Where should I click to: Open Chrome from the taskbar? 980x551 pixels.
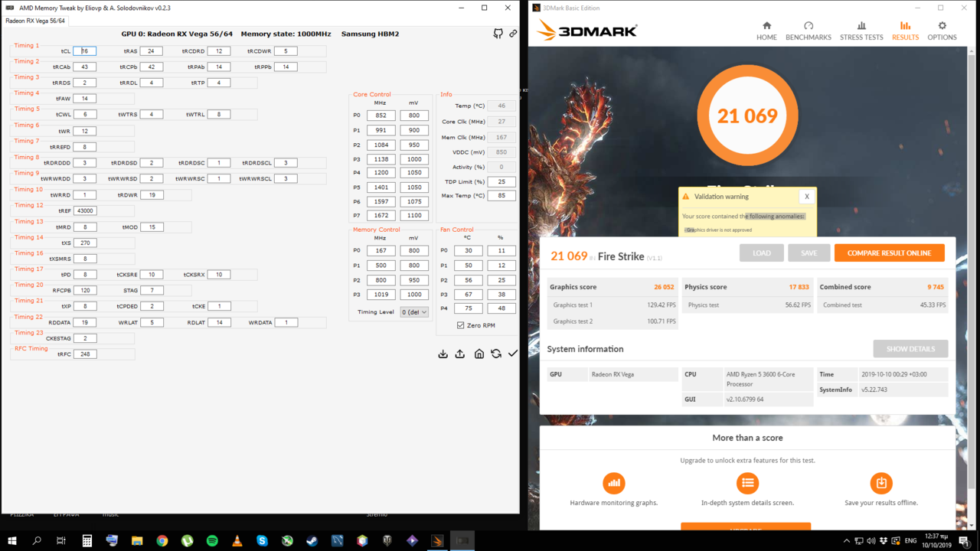coord(162,540)
